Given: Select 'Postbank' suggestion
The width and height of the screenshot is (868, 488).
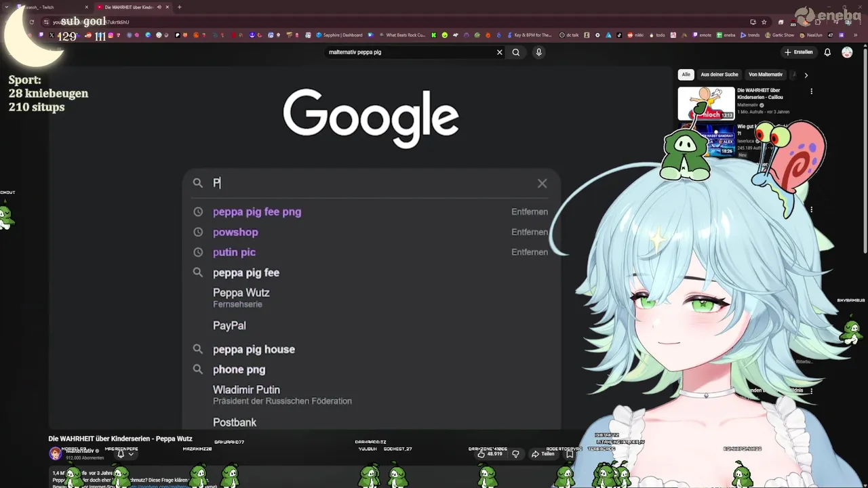Looking at the screenshot, I should (x=235, y=422).
